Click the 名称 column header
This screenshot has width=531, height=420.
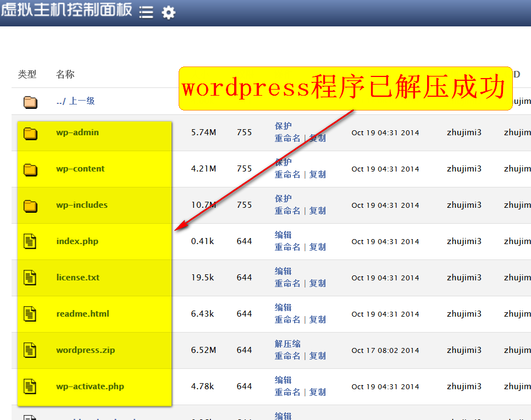[65, 74]
